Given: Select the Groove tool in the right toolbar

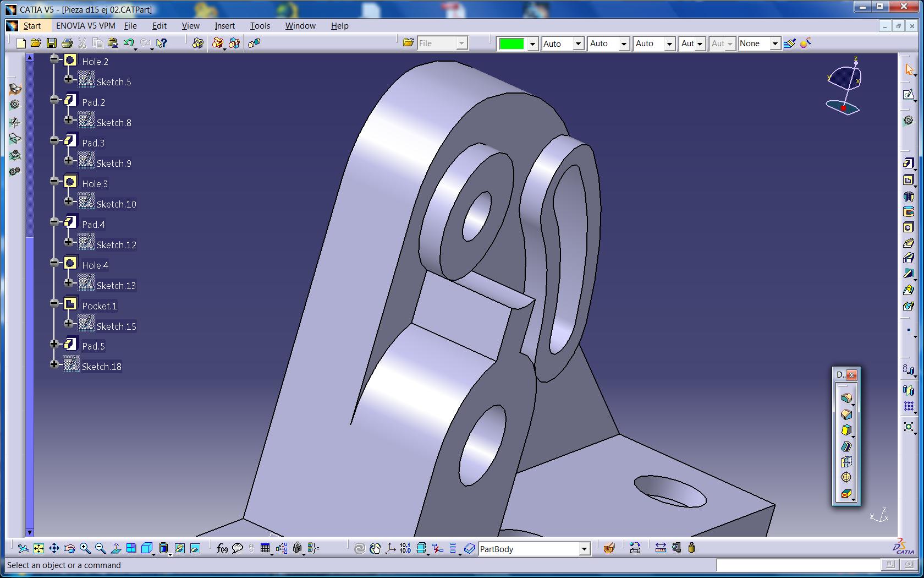Looking at the screenshot, I should tap(909, 212).
